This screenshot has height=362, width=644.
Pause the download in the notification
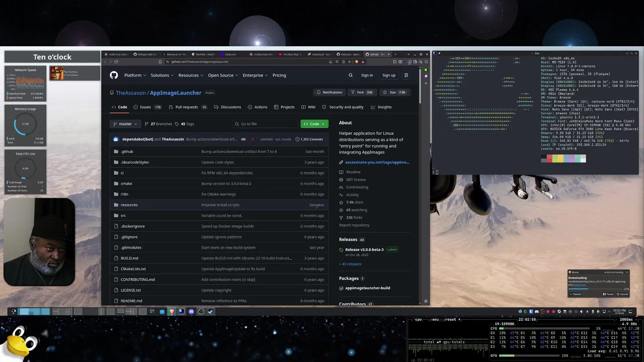point(608,294)
